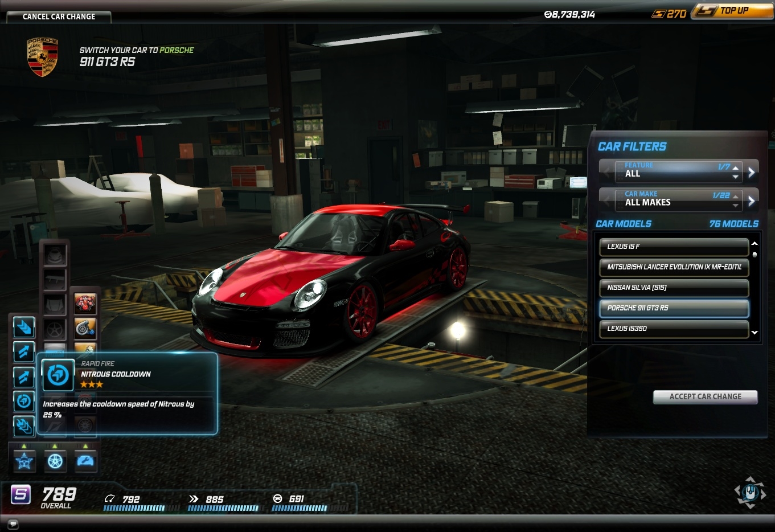The image size is (775, 532).
Task: Select Nissan Silvia (S15) from car models
Action: pyautogui.click(x=674, y=288)
